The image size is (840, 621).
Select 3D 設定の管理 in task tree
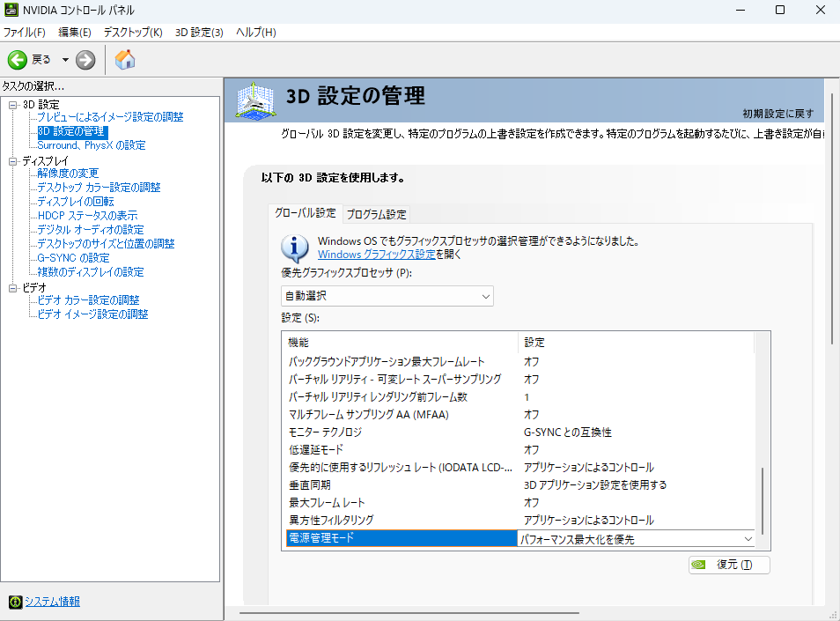click(x=72, y=131)
